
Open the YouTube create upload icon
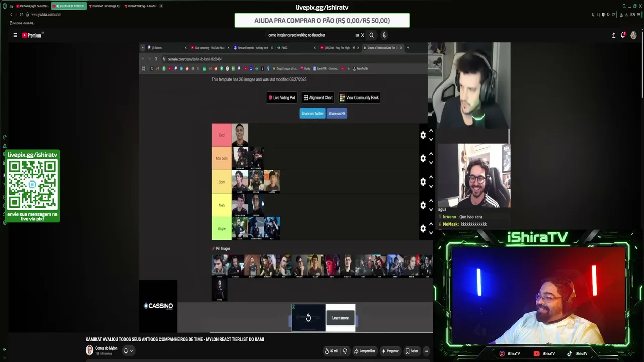point(614,35)
